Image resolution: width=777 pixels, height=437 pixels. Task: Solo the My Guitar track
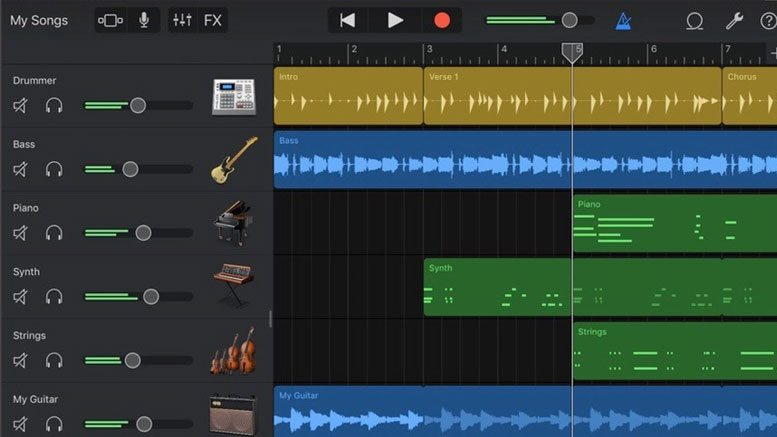coord(54,424)
